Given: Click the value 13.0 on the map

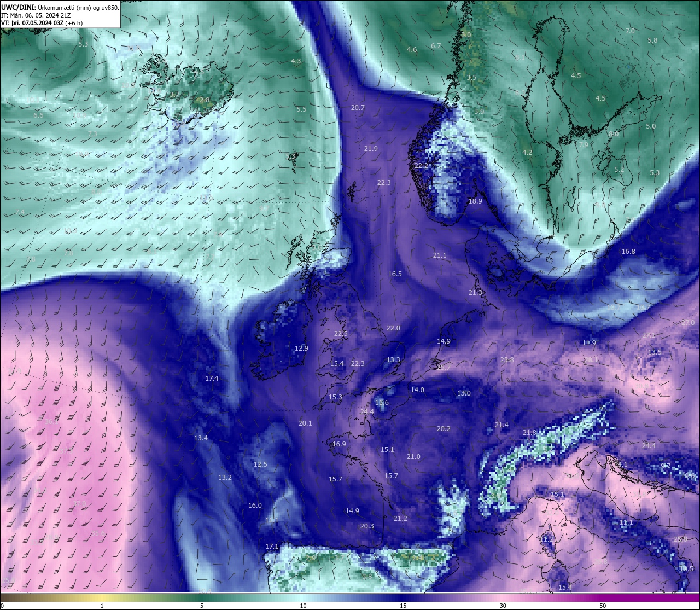Looking at the screenshot, I should pyautogui.click(x=464, y=393).
